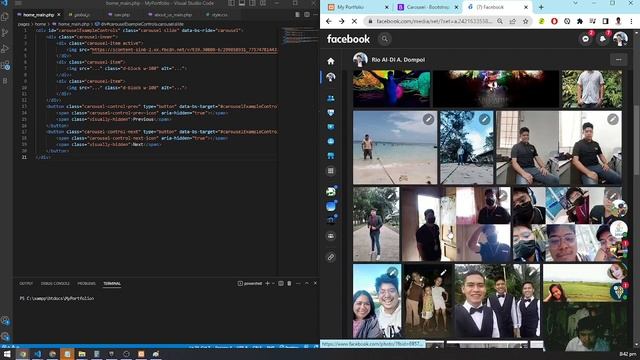The image size is (640, 360).
Task: Bookmark this page with Chrome star icon
Action: pos(525,21)
